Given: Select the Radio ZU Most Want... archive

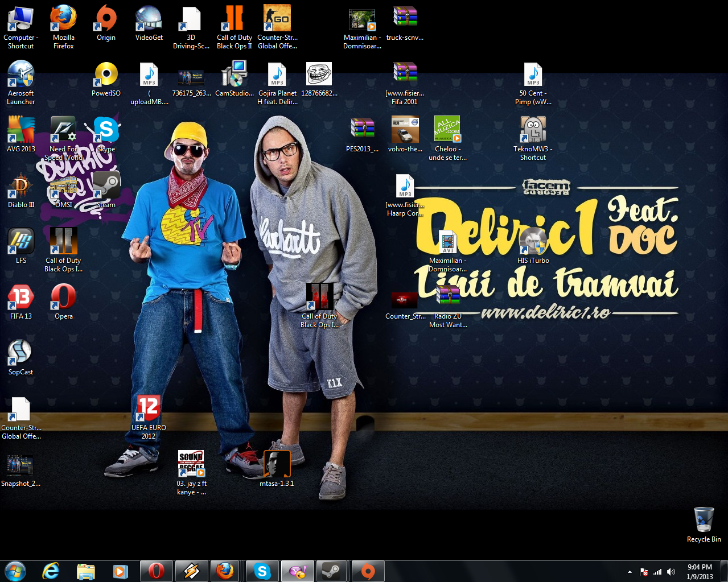Looking at the screenshot, I should [447, 306].
